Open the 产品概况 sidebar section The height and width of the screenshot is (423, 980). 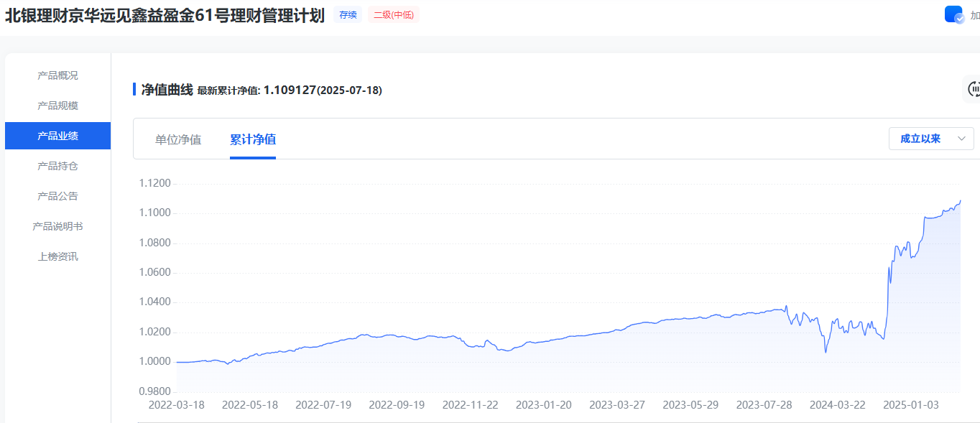click(x=57, y=75)
